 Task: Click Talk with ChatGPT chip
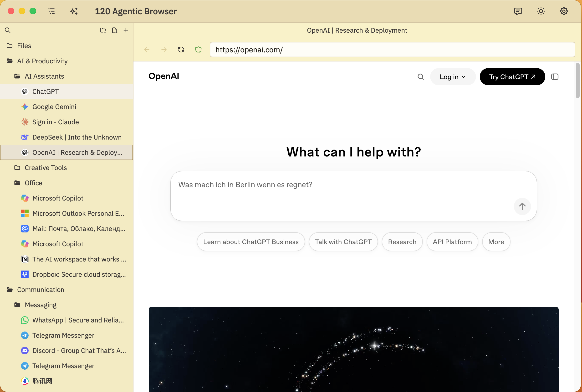343,242
